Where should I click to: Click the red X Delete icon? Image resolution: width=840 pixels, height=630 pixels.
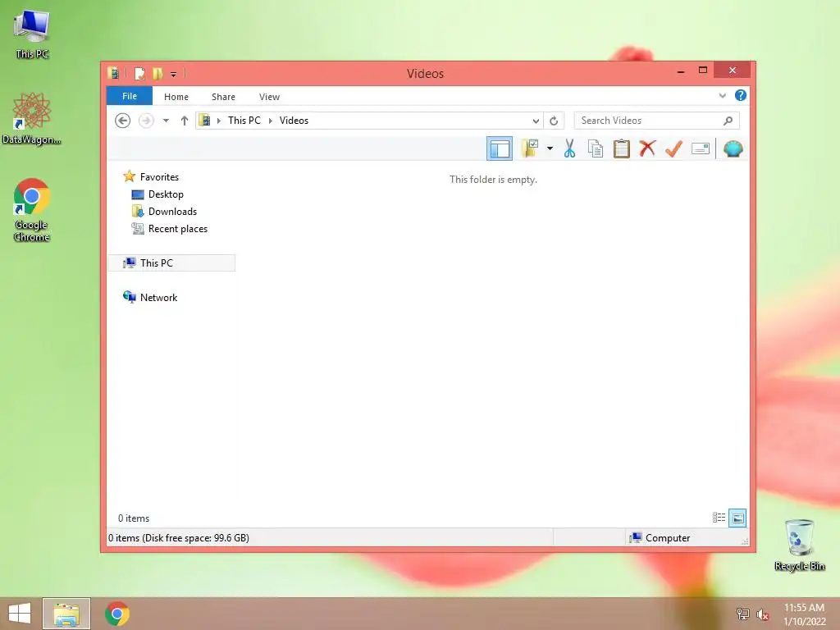(x=648, y=148)
